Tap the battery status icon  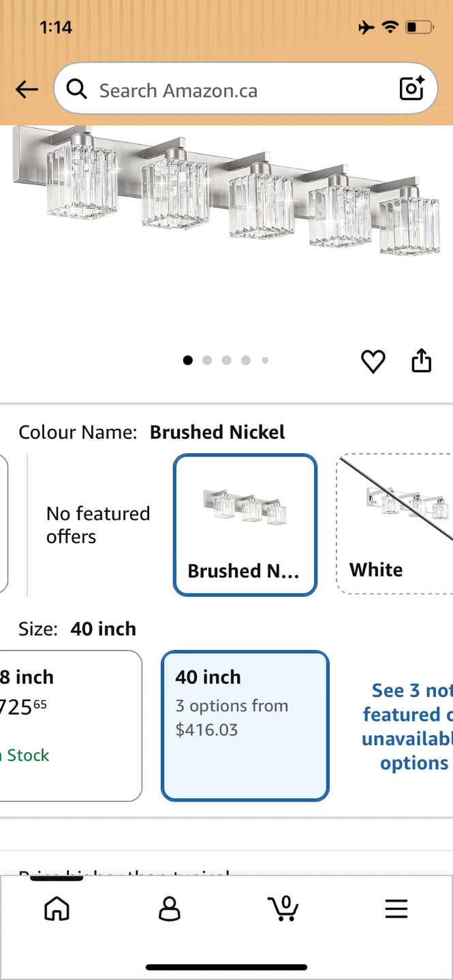419,27
